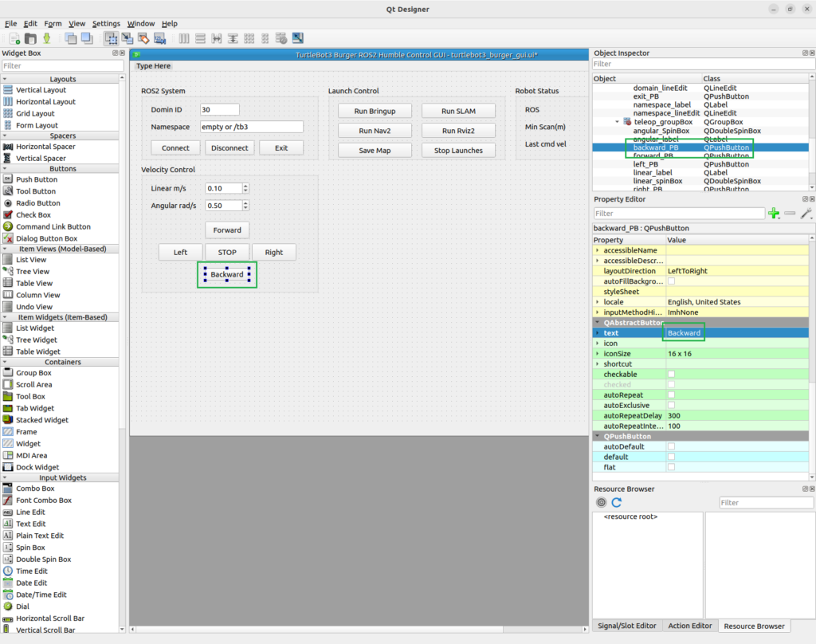Toggle the autoExclusive property checkbox
This screenshot has height=644, width=816.
click(671, 405)
